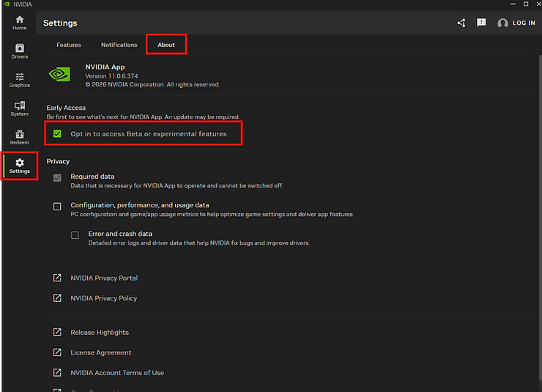Select Settings gear in sidebar
542x392 pixels.
(19, 166)
